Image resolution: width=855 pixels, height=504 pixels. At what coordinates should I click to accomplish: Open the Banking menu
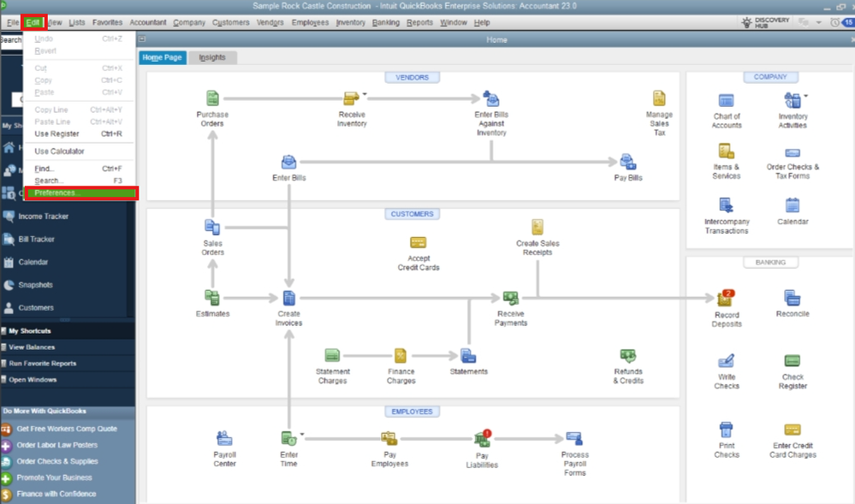(385, 22)
